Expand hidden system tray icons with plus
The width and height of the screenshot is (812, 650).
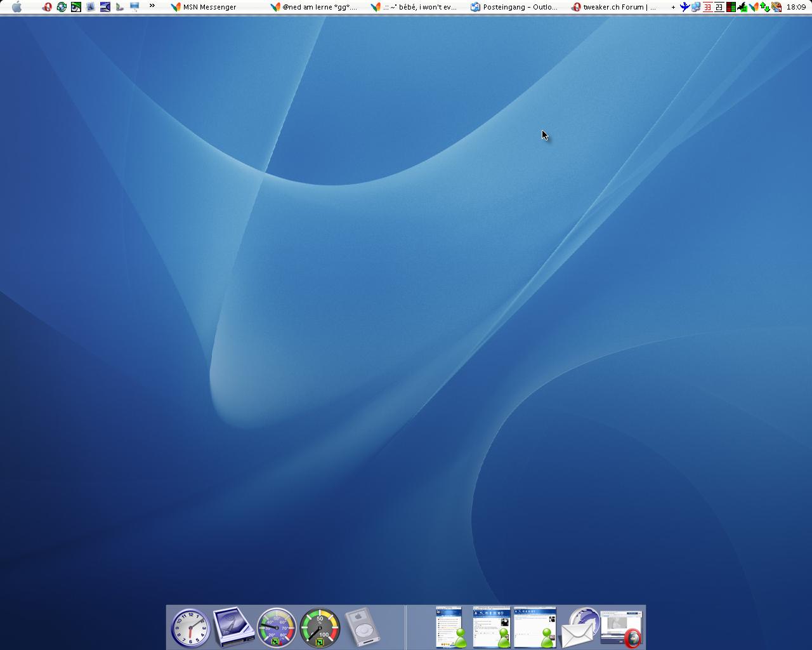[673, 7]
